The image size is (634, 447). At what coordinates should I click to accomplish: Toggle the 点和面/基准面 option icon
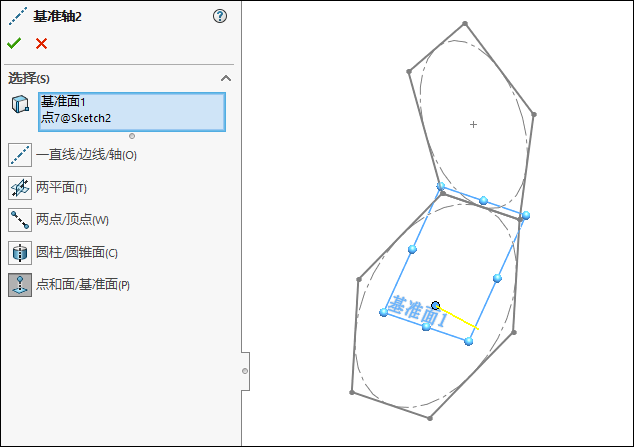point(20,285)
